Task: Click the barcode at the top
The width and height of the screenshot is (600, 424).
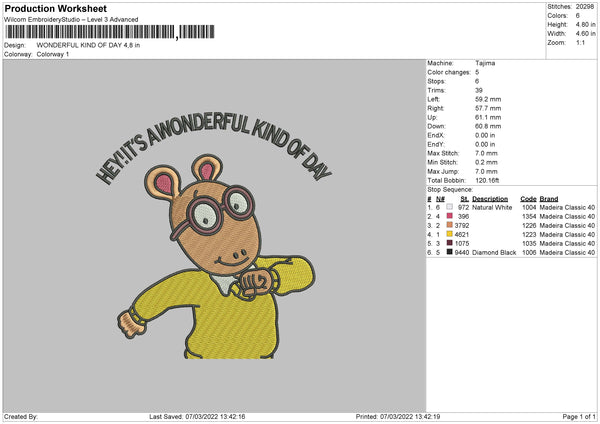Action: pos(110,32)
